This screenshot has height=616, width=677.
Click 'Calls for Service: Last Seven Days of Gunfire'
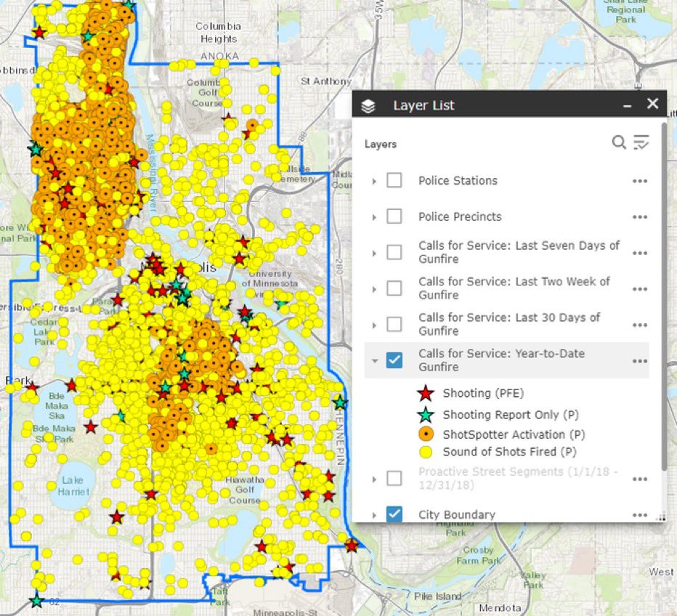click(519, 252)
